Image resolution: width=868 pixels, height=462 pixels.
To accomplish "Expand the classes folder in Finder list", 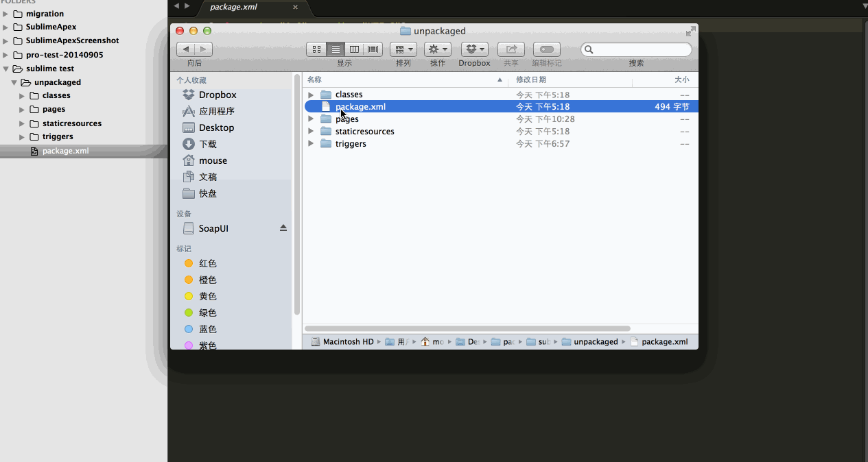I will click(x=311, y=95).
